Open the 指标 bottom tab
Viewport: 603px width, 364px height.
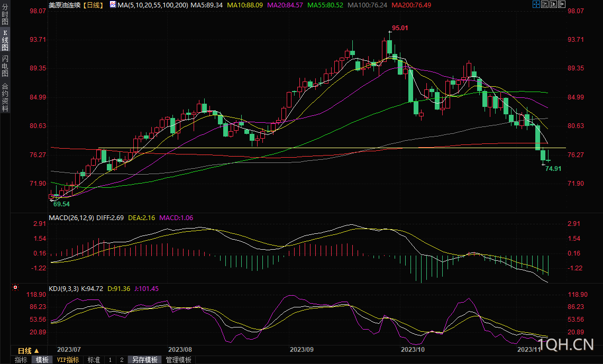coord(21,360)
